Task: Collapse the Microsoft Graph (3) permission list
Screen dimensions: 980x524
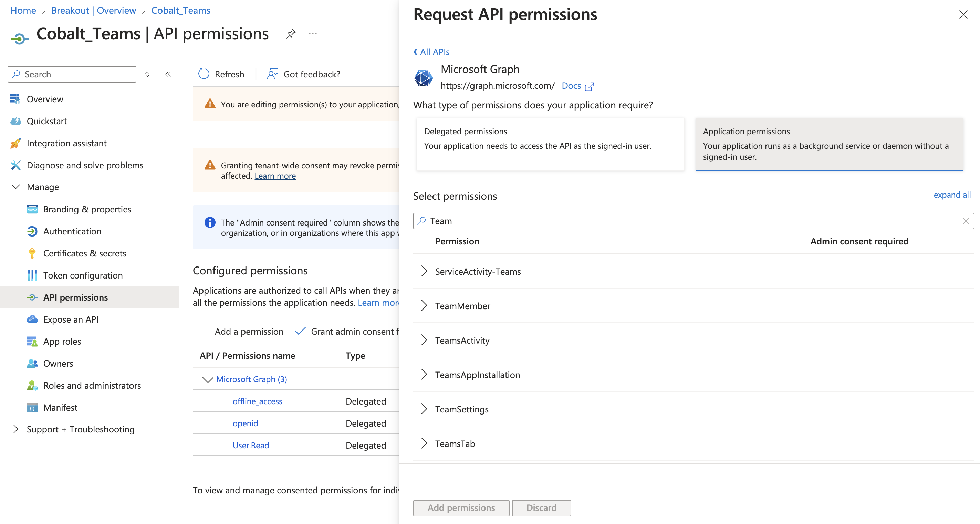Action: (x=207, y=379)
